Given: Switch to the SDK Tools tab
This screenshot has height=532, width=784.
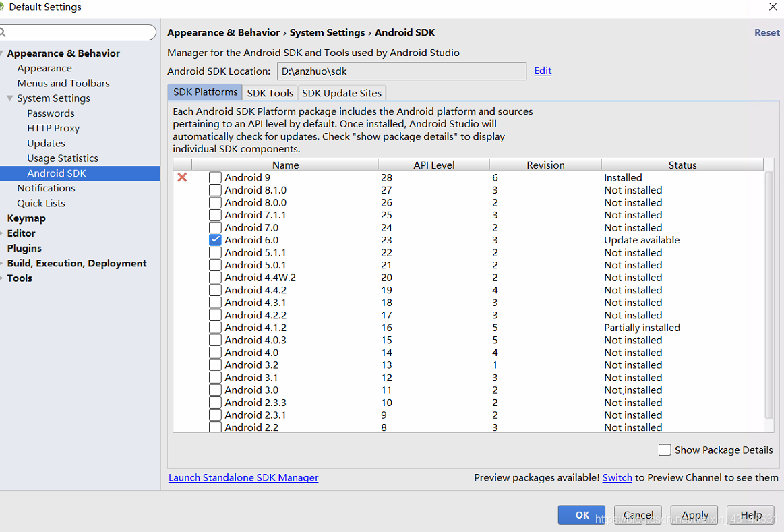Looking at the screenshot, I should (270, 93).
